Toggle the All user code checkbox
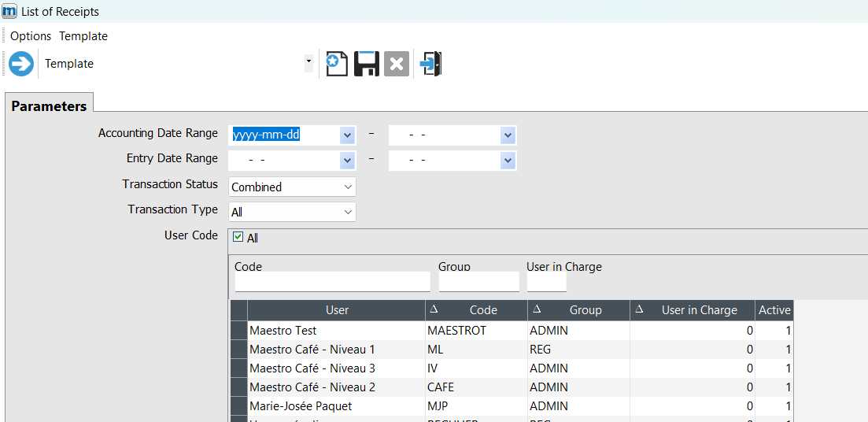This screenshot has height=422, width=868. pyautogui.click(x=238, y=237)
